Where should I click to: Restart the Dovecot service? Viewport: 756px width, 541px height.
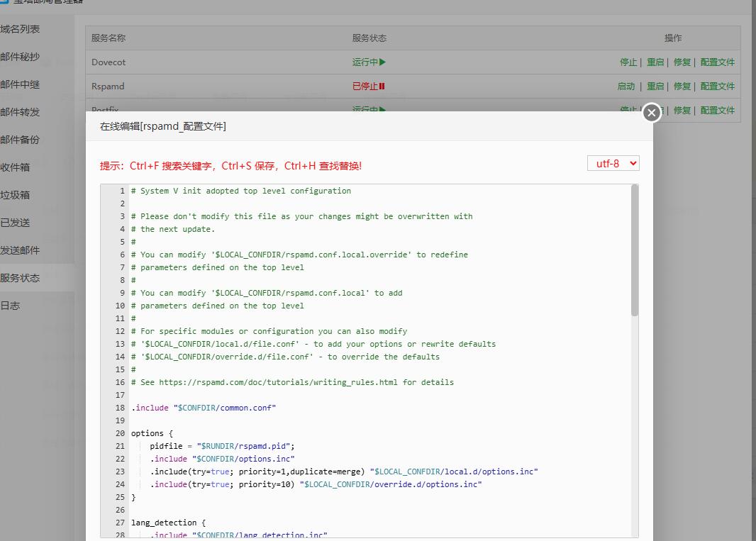point(655,62)
